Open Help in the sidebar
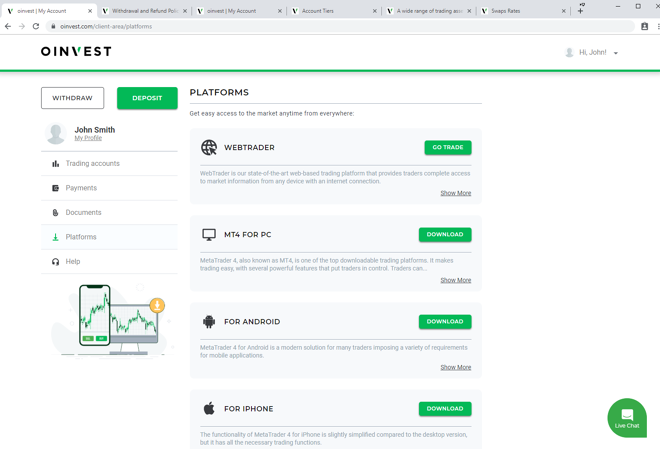 [109, 262]
